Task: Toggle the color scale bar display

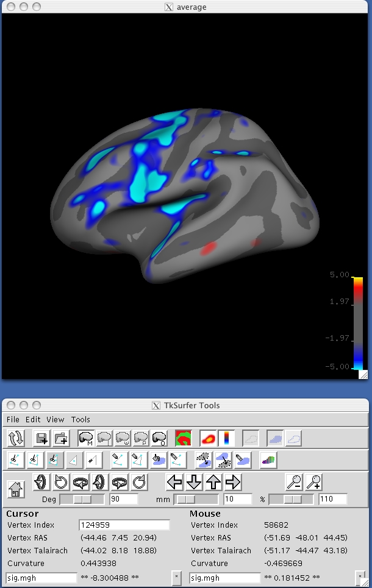Action: pyautogui.click(x=226, y=438)
